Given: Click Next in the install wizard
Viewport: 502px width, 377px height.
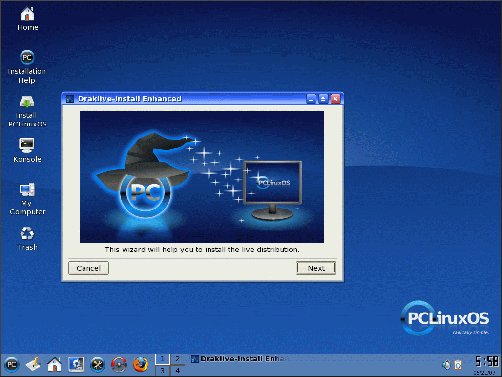Looking at the screenshot, I should (316, 268).
